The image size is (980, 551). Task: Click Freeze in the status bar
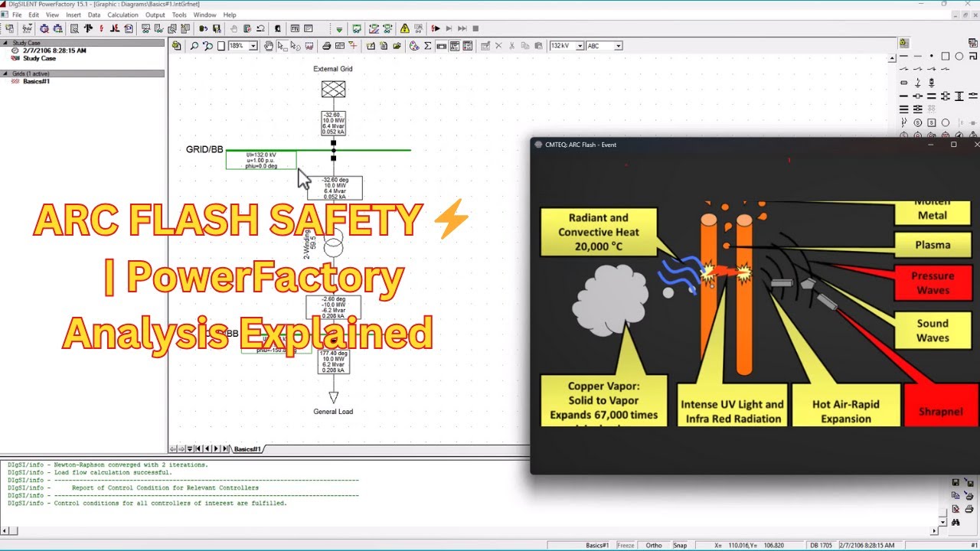626,545
